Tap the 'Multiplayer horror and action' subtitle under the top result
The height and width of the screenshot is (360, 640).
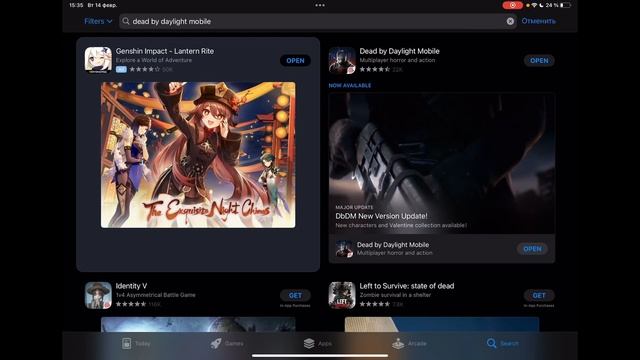coord(397,60)
